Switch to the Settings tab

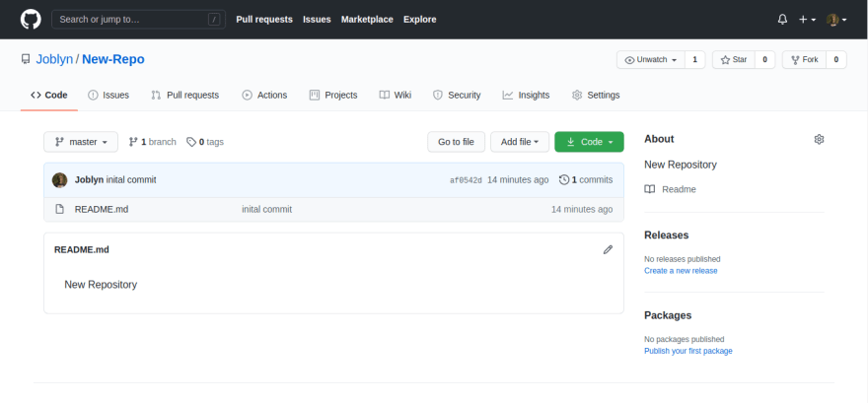click(596, 95)
